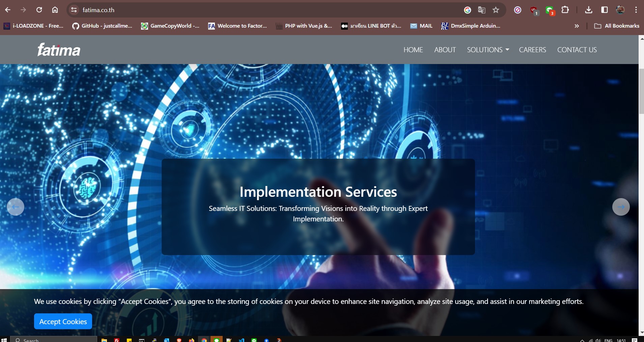Open the Windows Start menu
644x342 pixels.
point(4,340)
